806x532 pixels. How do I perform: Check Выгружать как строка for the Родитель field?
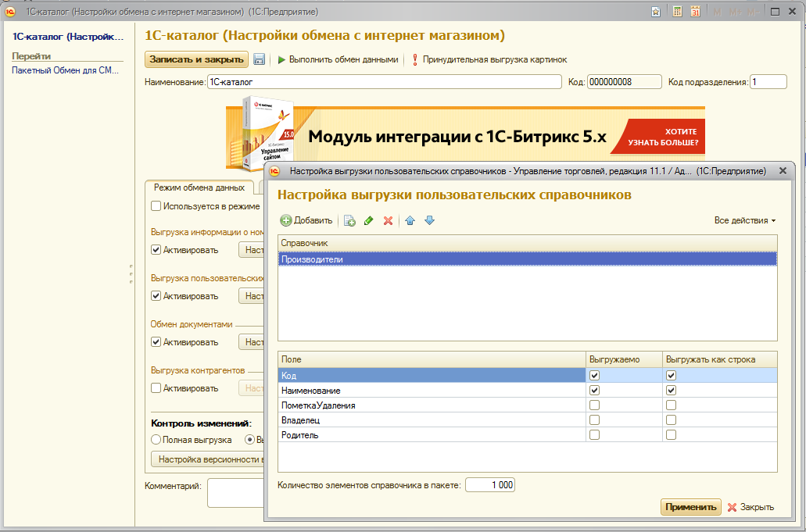pos(671,435)
